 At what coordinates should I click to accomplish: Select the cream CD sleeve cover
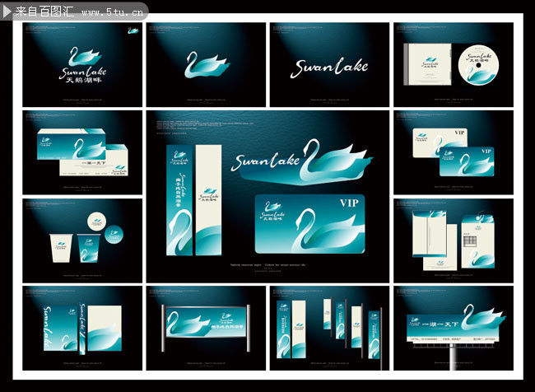click(427, 64)
